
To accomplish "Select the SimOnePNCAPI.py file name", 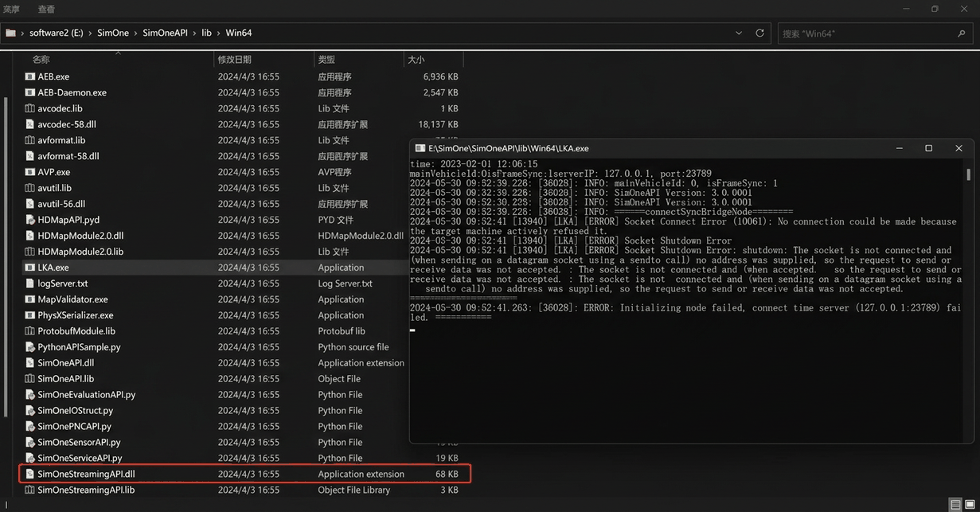I will pos(74,427).
